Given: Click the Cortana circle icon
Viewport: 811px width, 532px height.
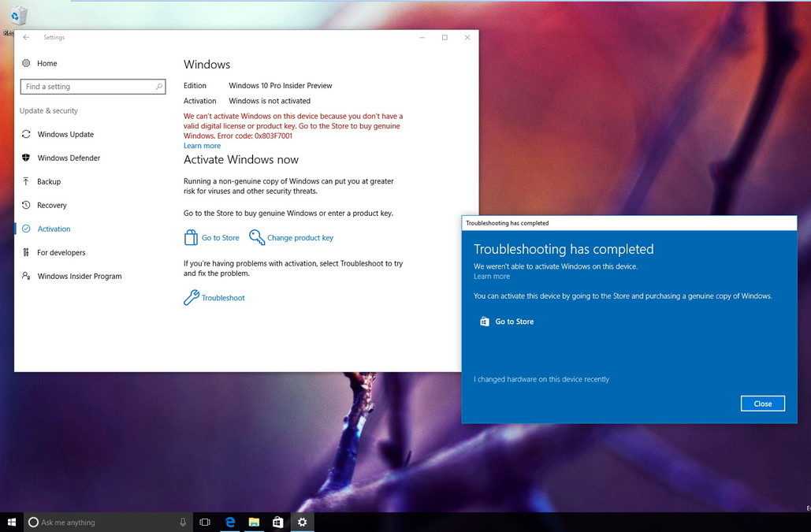Looking at the screenshot, I should 33,523.
